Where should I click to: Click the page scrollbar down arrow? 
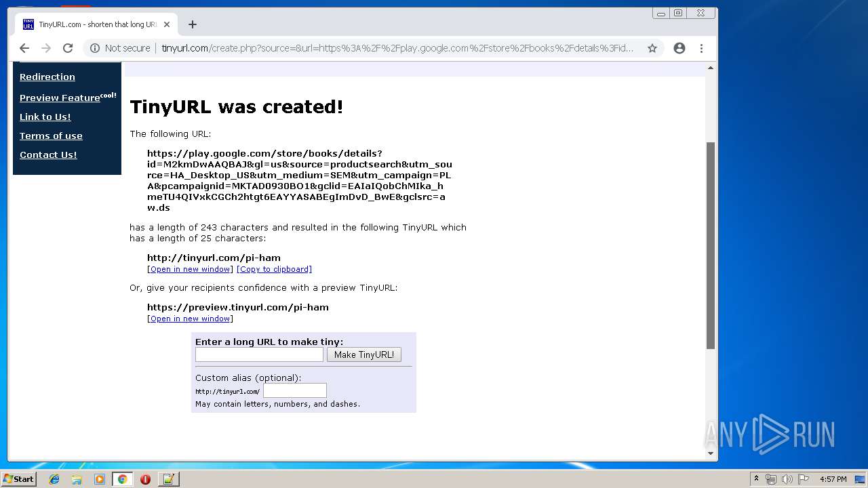pos(711,453)
